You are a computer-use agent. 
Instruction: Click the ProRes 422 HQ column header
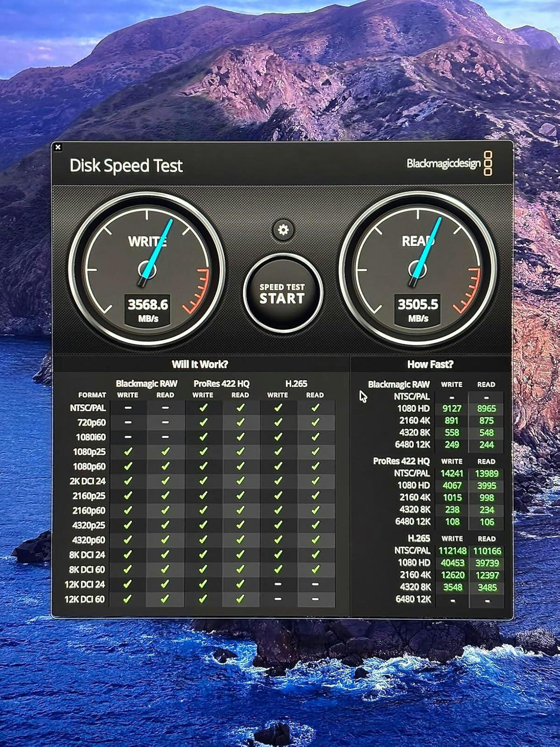(221, 384)
